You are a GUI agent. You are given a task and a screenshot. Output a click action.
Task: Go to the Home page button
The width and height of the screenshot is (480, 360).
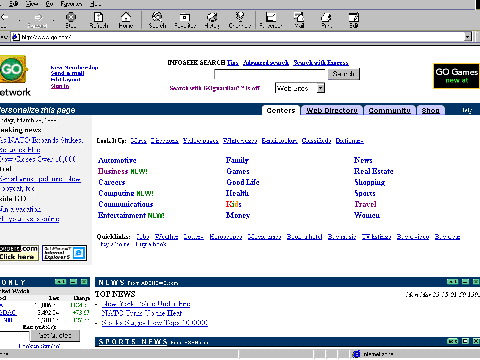(126, 20)
